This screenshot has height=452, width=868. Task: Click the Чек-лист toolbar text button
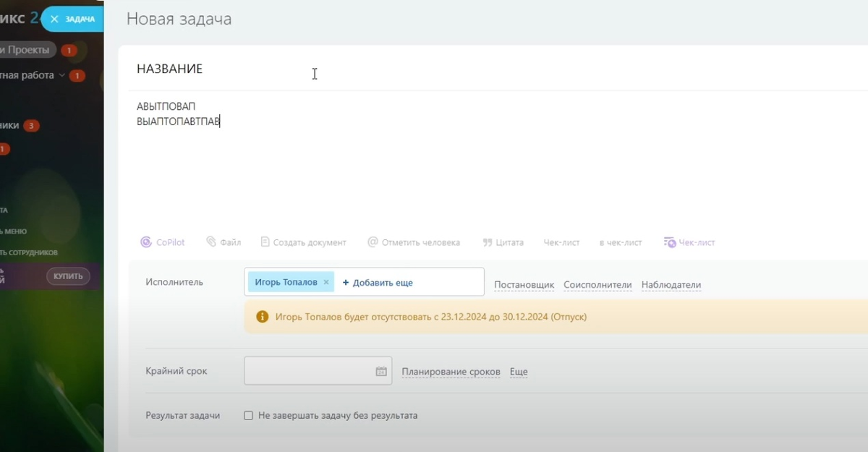coord(561,242)
